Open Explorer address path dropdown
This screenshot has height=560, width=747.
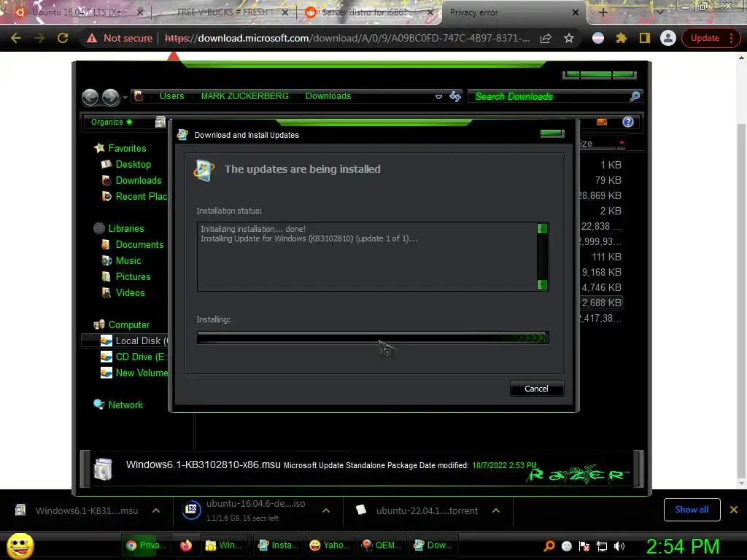[x=438, y=97]
